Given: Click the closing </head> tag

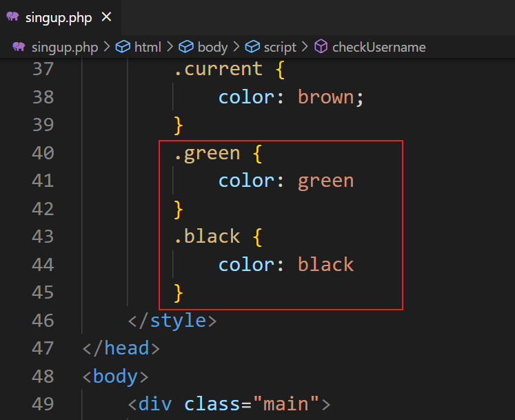Looking at the screenshot, I should click(x=121, y=348).
